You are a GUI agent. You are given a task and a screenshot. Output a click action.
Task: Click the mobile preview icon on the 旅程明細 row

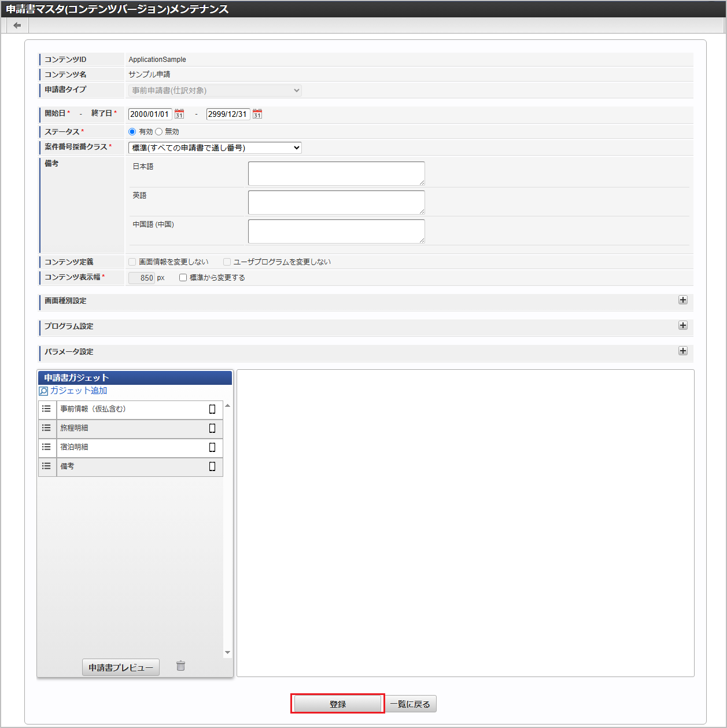(x=212, y=428)
